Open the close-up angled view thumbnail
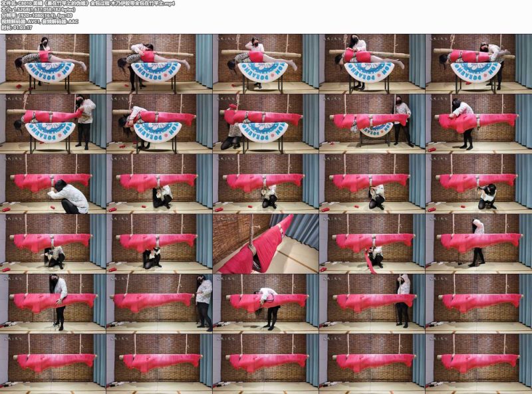This screenshot has width=532, height=394. [265, 243]
